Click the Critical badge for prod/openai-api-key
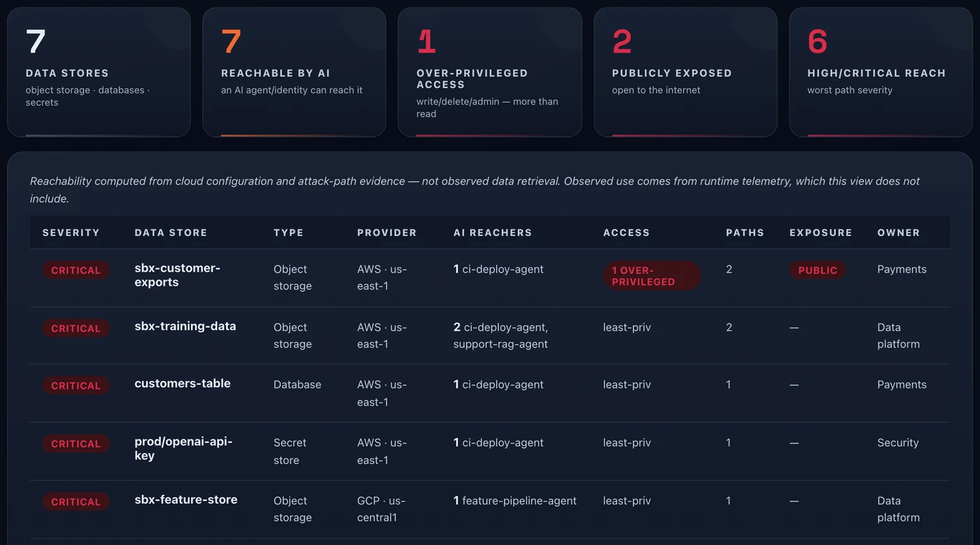The image size is (980, 545). [76, 444]
